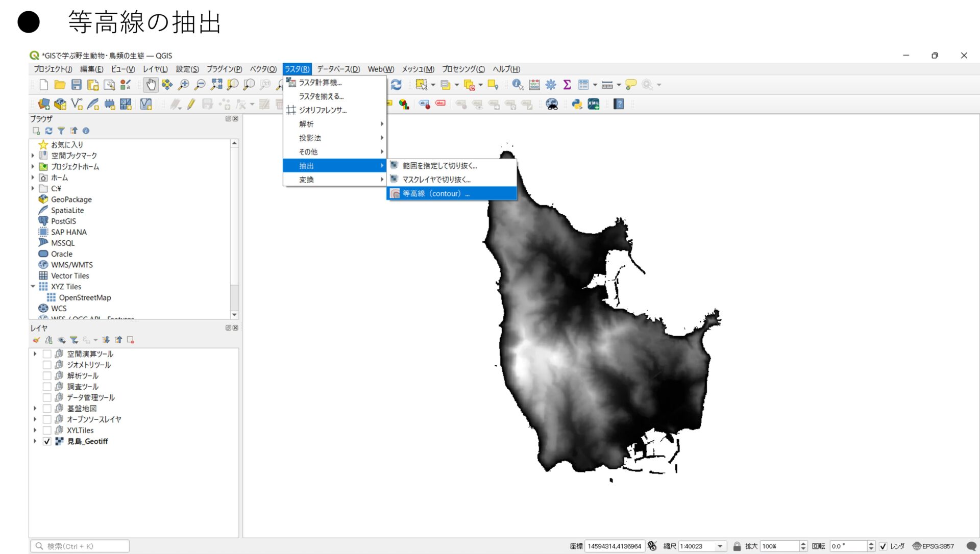Uncheck the 見島_Geotiff layer checkbox
The height and width of the screenshot is (554, 980).
(47, 442)
